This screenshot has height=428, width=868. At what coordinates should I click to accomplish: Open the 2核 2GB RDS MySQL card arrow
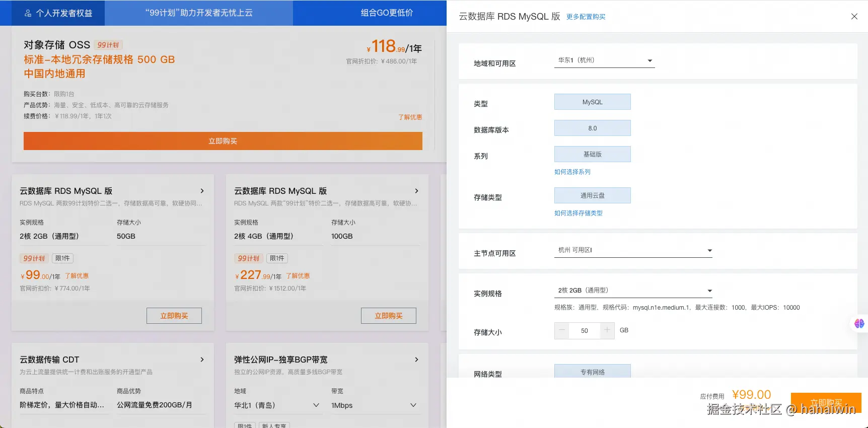click(x=202, y=191)
